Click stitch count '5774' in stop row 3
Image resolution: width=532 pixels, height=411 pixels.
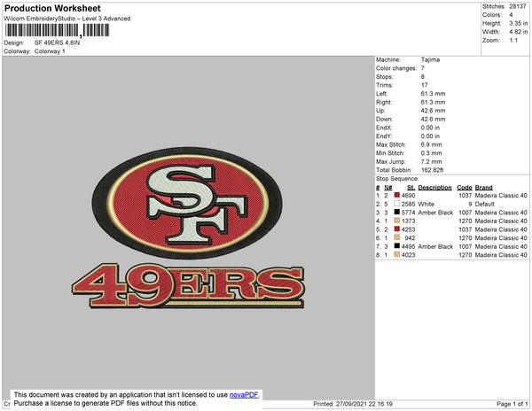click(x=408, y=213)
